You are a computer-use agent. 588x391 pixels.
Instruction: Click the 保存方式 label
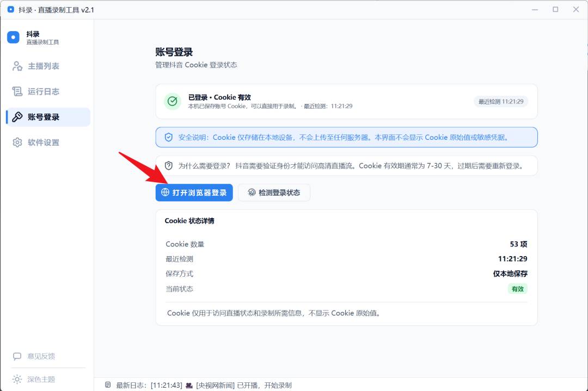pyautogui.click(x=179, y=274)
